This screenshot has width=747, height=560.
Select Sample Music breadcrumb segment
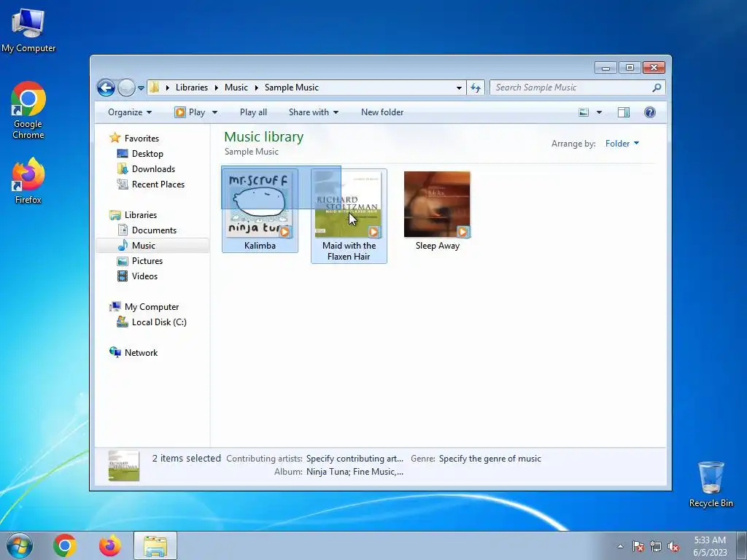(x=292, y=87)
